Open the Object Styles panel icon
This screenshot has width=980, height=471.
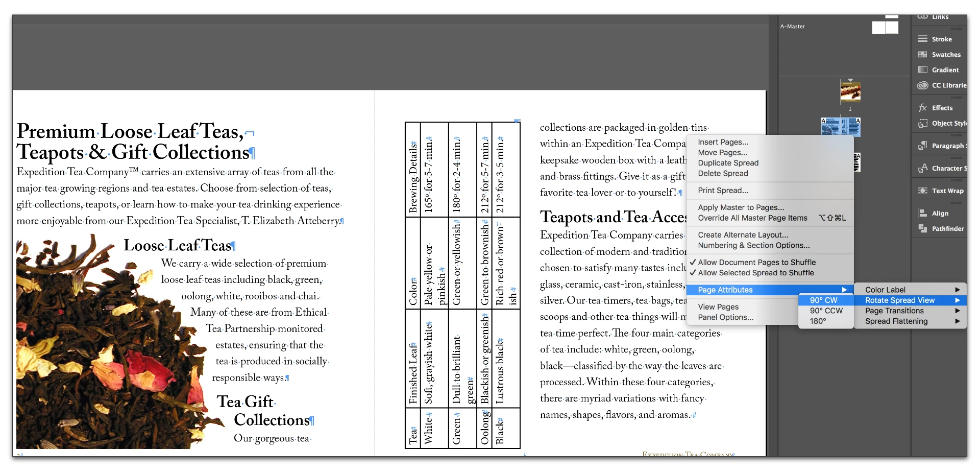coord(922,123)
